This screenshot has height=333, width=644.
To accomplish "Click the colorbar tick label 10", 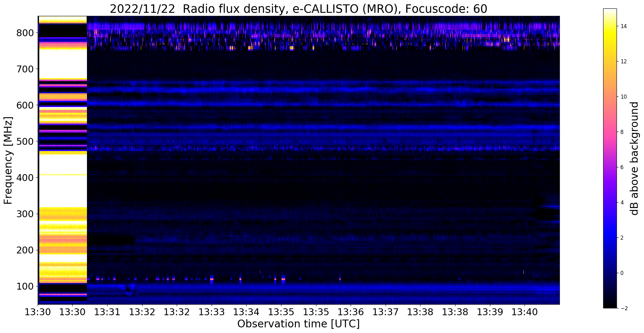I will [624, 97].
